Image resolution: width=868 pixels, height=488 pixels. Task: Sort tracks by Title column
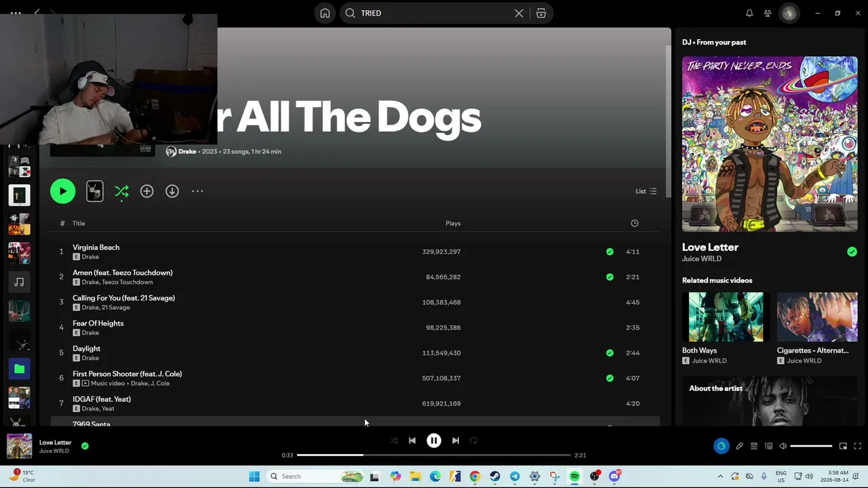click(x=79, y=223)
